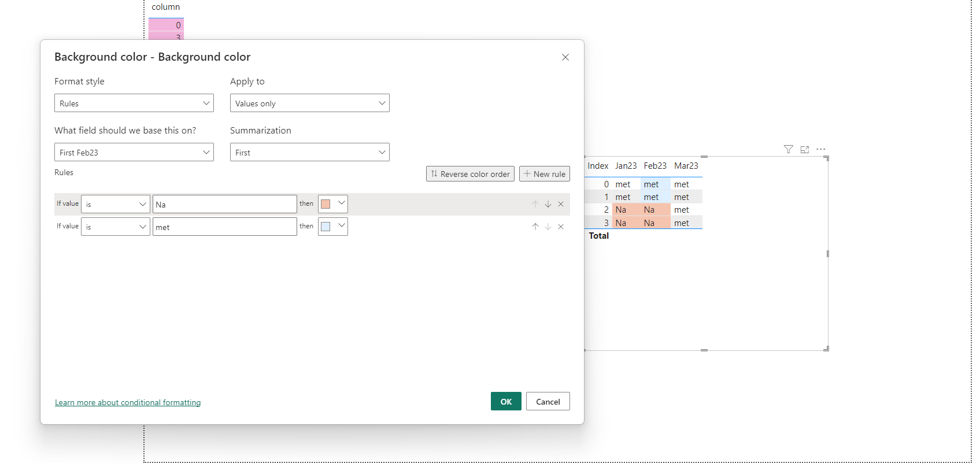Click the pink cell with value 0
Screen dimensions: 980x463
[x=166, y=25]
